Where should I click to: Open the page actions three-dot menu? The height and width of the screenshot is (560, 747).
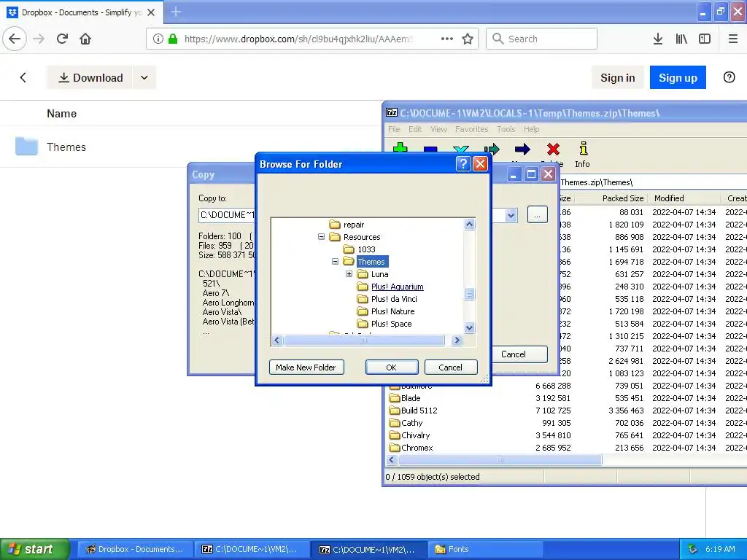click(x=447, y=39)
